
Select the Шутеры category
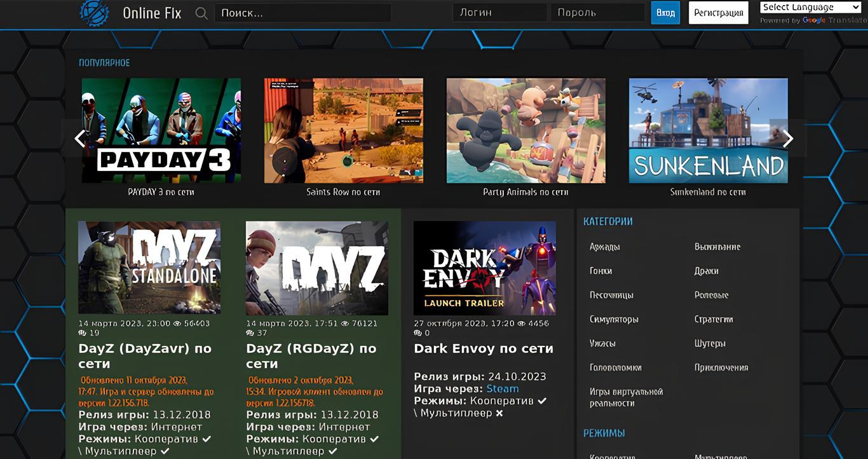[710, 343]
